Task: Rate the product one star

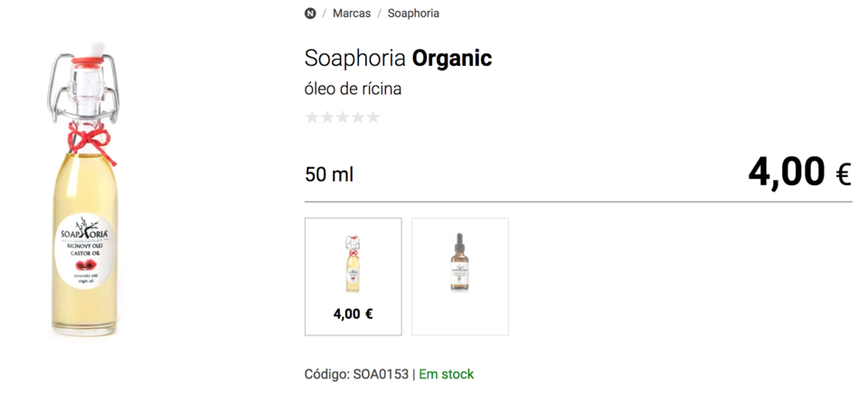Action: [313, 118]
